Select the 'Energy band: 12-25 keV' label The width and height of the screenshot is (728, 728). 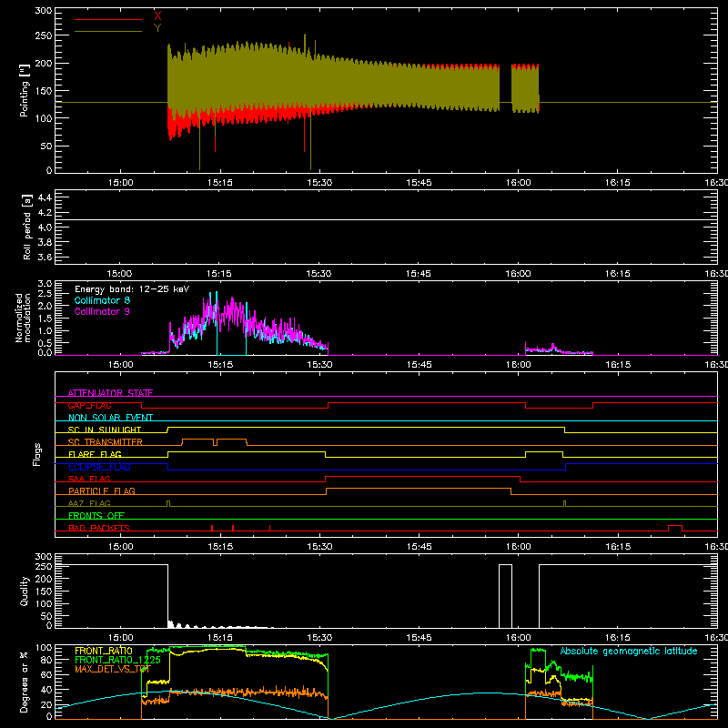tap(132, 289)
